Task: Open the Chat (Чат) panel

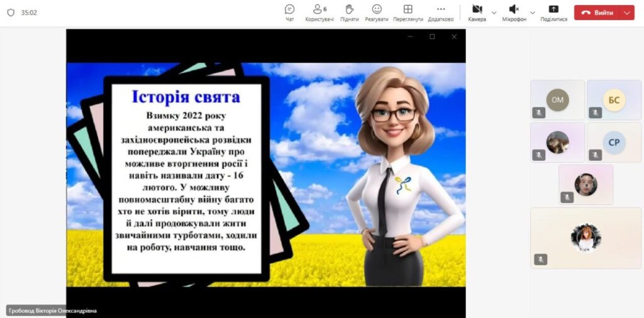Action: click(289, 12)
